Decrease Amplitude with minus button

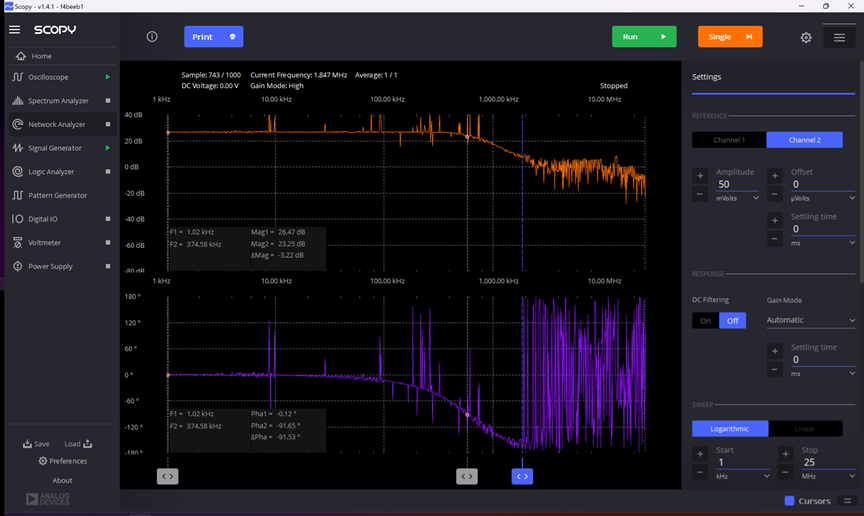click(x=700, y=194)
